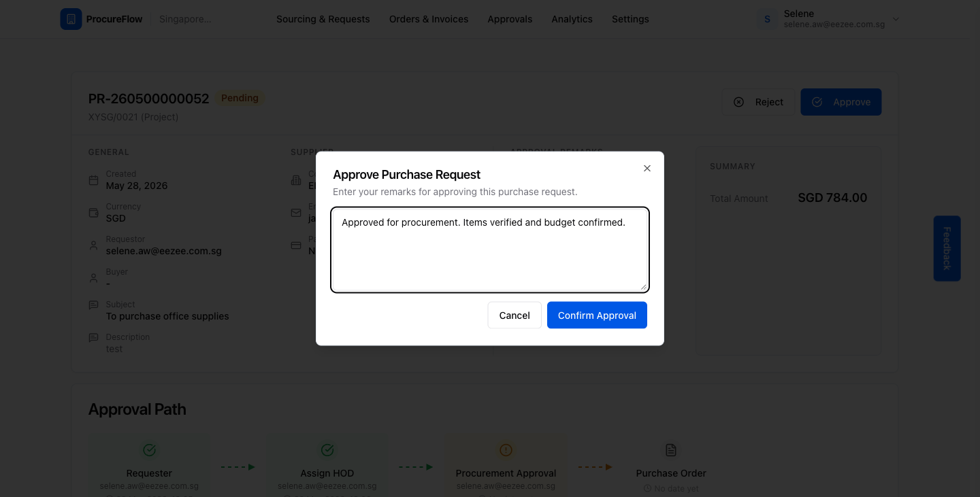Viewport: 980px width, 497px height.
Task: Click the Procurement Approval step label
Action: 506,473
